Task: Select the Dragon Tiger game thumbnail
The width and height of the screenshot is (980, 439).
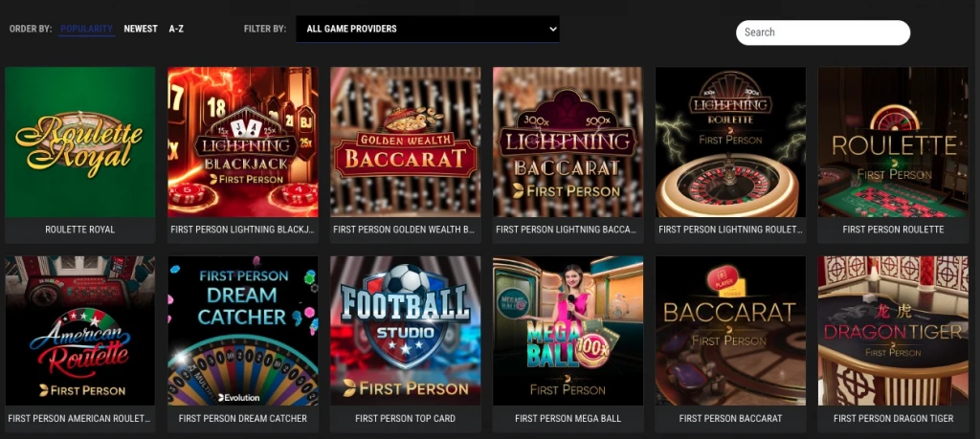Action: click(894, 331)
